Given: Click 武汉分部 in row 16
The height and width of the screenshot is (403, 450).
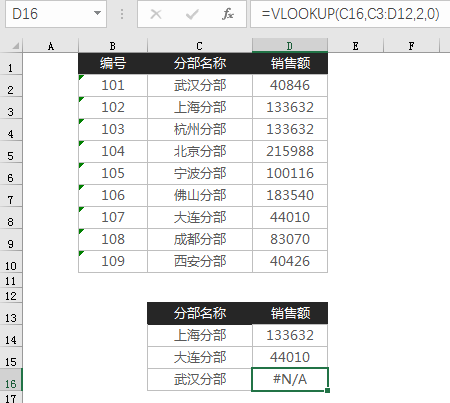Looking at the screenshot, I should click(200, 379).
